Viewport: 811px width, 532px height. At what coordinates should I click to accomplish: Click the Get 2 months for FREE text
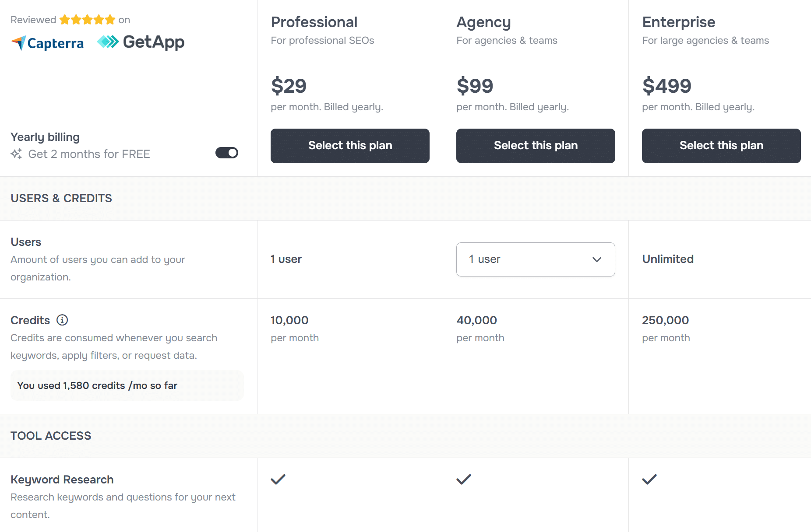point(89,154)
